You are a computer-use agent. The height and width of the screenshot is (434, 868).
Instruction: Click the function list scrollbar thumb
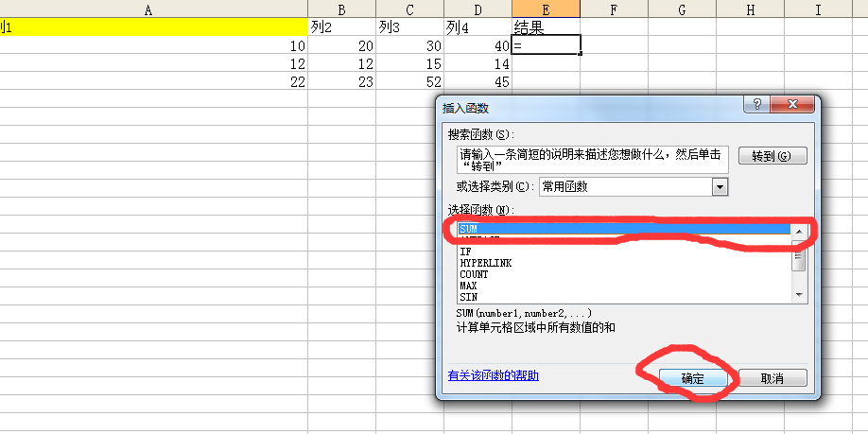pyautogui.click(x=799, y=257)
